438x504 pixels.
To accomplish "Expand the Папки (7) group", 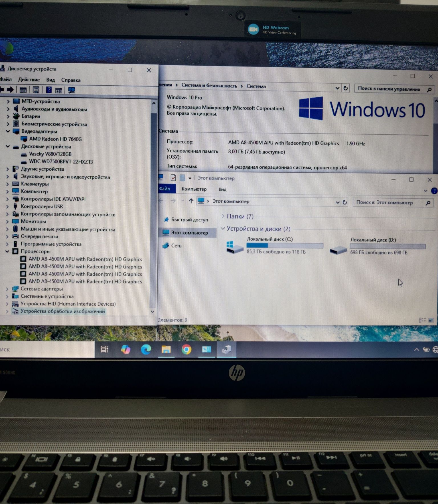I will (223, 216).
